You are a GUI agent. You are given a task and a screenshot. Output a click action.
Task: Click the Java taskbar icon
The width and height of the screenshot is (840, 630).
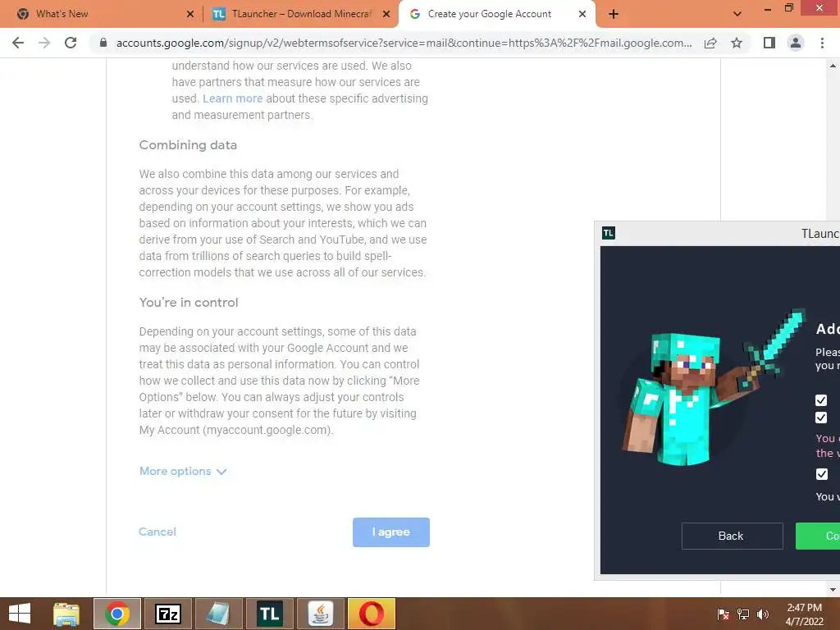coord(321,614)
